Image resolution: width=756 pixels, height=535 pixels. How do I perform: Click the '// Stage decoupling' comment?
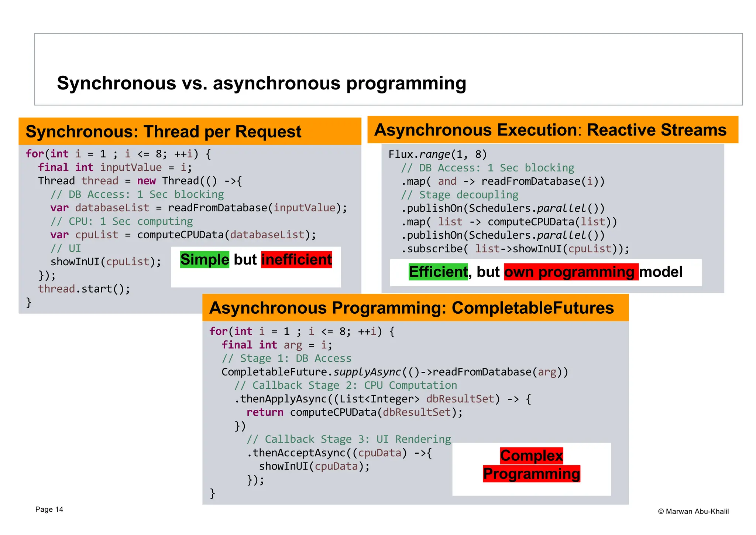(460, 195)
